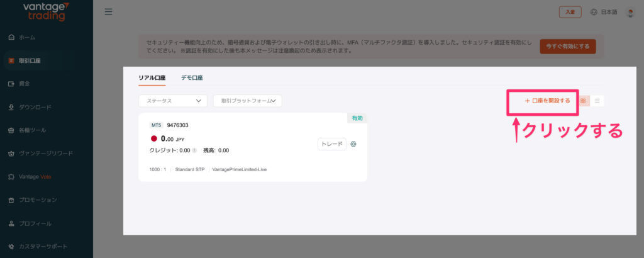This screenshot has width=644, height=258.
Task: Click VantagePrimeLimited-Live server text
Action: [x=240, y=169]
